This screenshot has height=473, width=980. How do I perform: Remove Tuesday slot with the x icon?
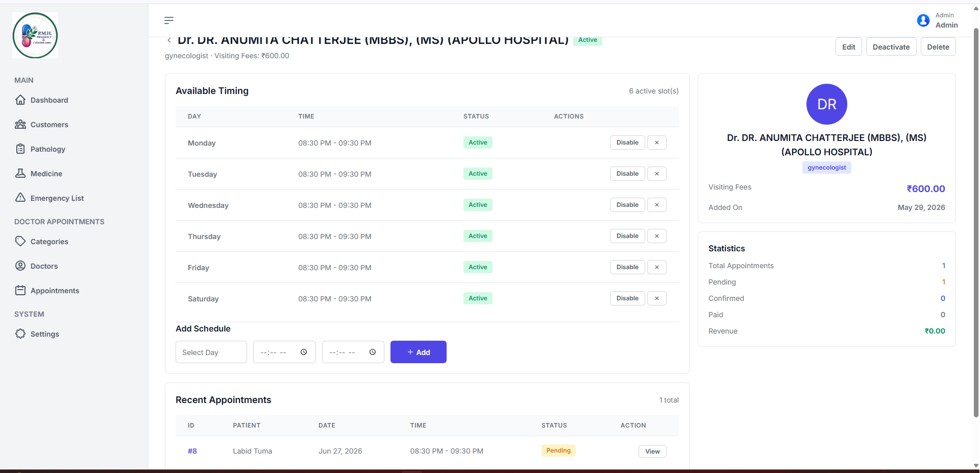(x=657, y=174)
